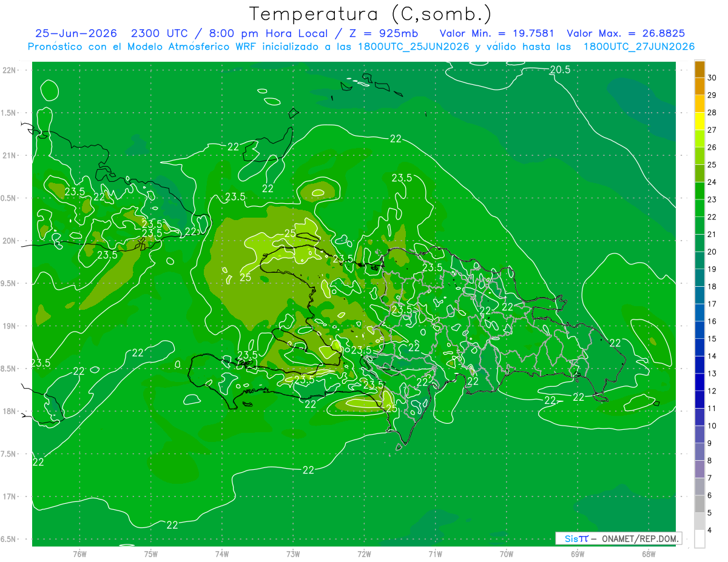Click the '71W' longitude axis label
The width and height of the screenshot is (728, 562).
click(435, 554)
